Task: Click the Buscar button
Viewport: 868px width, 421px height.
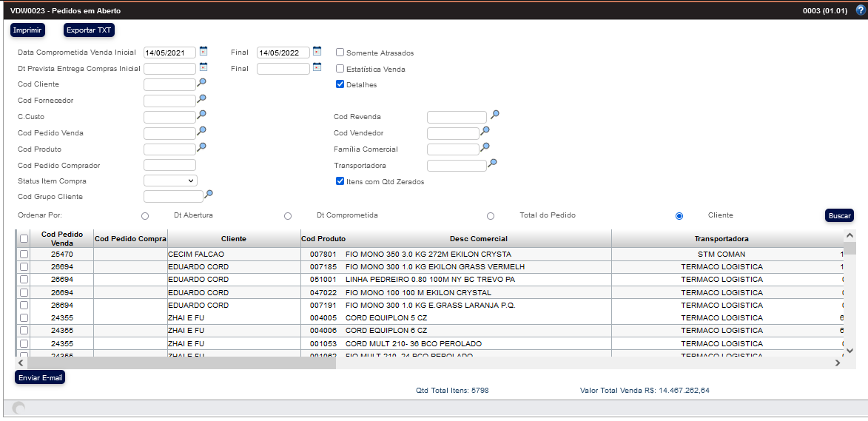Action: point(839,215)
